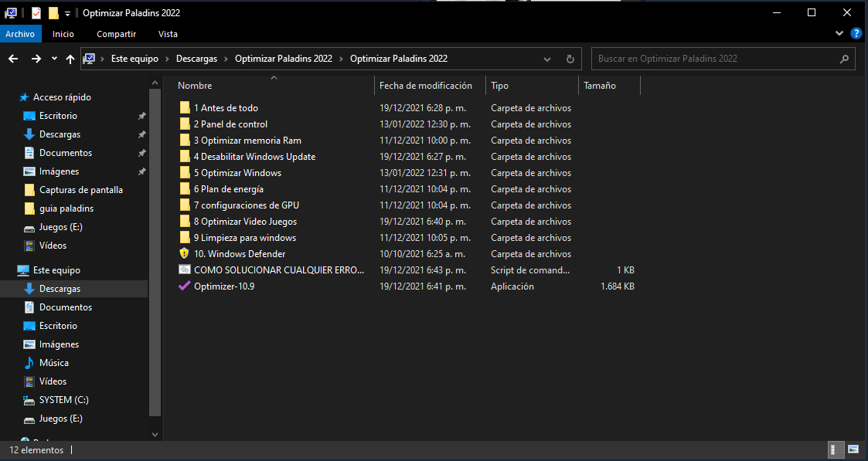The width and height of the screenshot is (868, 461).
Task: Click first Optimizar Paladins 2022 breadcrumb
Action: coord(284,59)
